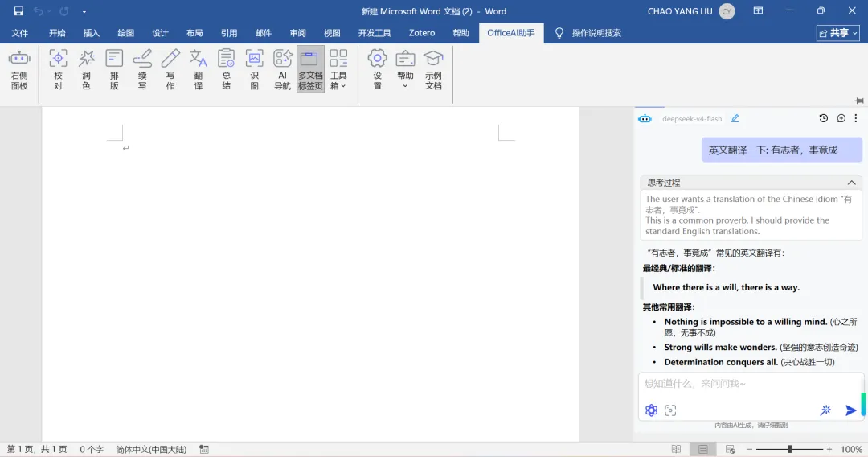Expand the 帮助 ribbon dropdown
868x457 pixels.
click(405, 70)
